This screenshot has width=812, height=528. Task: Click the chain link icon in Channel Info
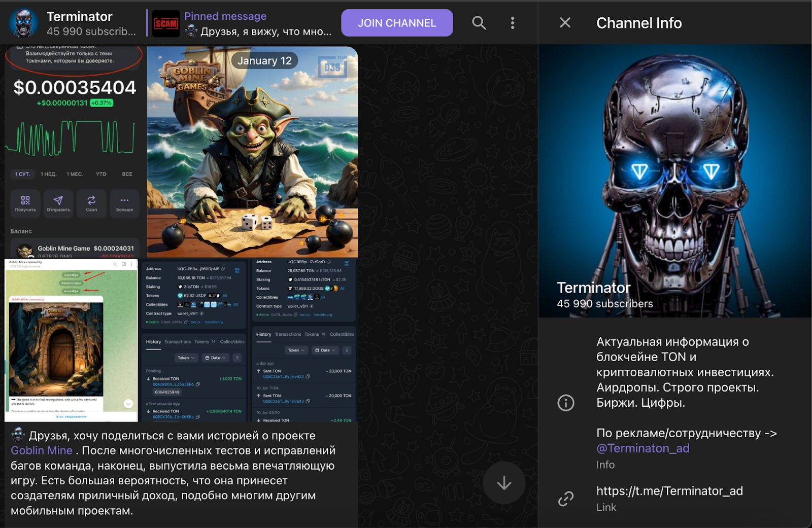point(566,499)
